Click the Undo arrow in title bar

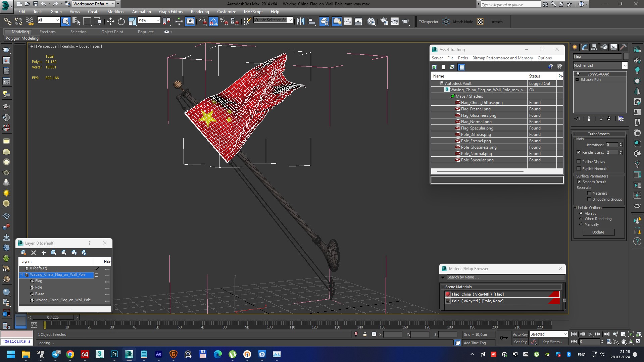coord(43,4)
